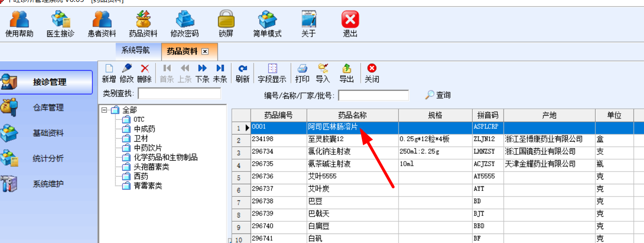
Task: Switch to 简单模式 simple mode
Action: tap(267, 24)
